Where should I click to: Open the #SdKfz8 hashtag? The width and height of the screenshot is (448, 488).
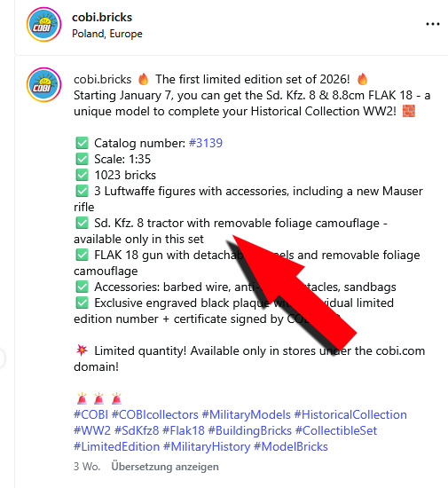click(137, 430)
